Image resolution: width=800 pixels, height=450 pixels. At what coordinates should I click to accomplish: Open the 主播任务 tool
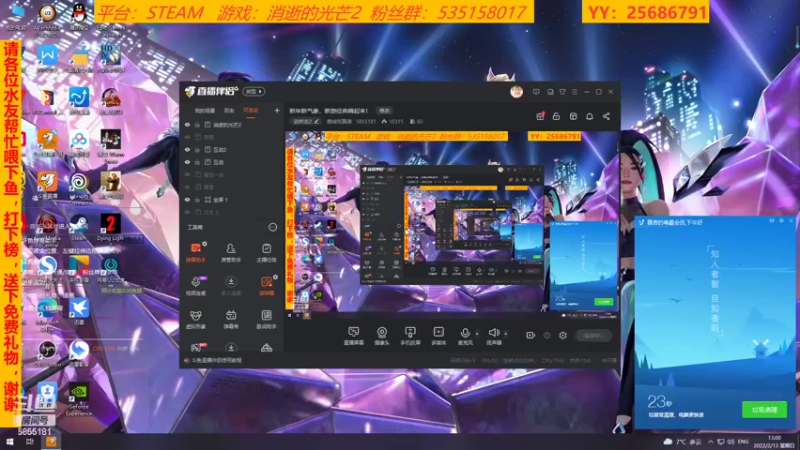(x=266, y=252)
